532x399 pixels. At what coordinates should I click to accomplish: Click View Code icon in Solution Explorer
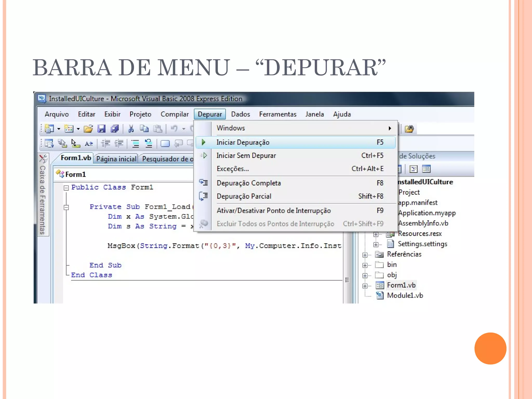(413, 169)
